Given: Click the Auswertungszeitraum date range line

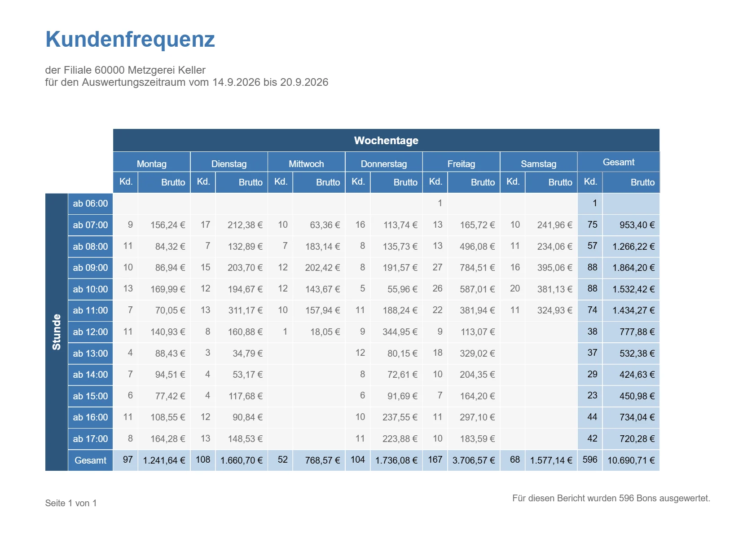Looking at the screenshot, I should [x=187, y=82].
